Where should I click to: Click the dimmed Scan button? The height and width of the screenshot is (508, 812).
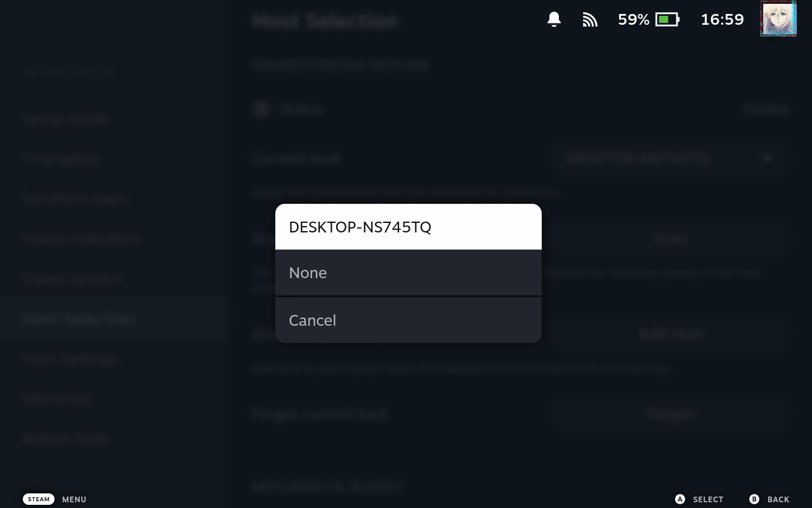pyautogui.click(x=670, y=239)
